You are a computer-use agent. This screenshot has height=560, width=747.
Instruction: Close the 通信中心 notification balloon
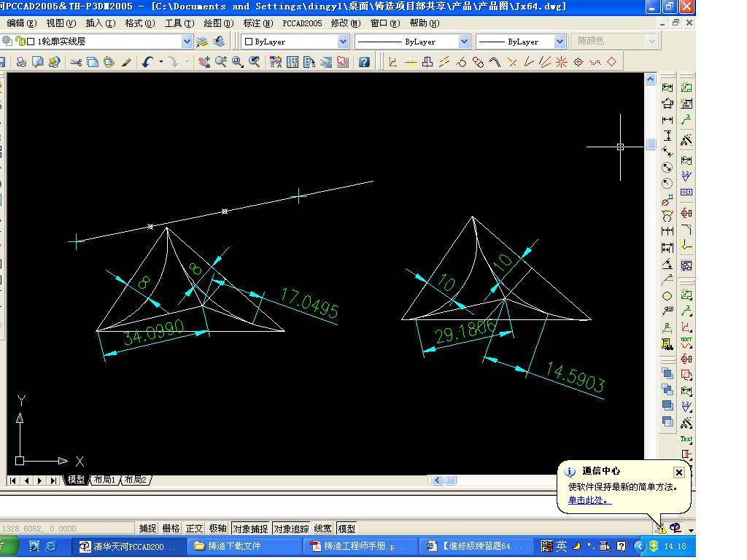[679, 472]
